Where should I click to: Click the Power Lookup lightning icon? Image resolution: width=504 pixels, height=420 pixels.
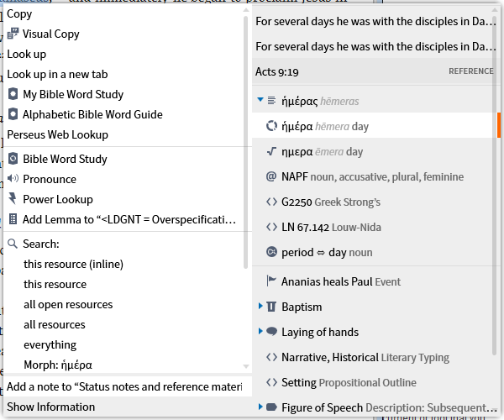[13, 199]
